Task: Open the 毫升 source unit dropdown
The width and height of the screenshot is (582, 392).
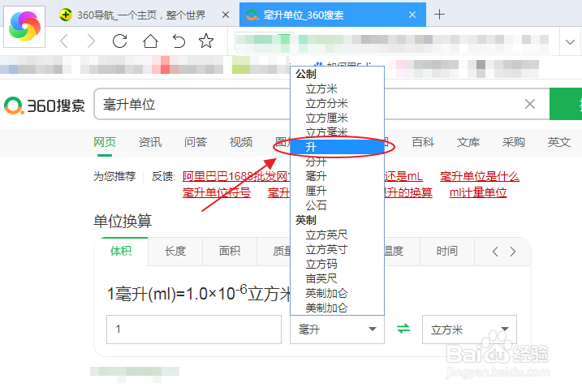Action: [337, 330]
